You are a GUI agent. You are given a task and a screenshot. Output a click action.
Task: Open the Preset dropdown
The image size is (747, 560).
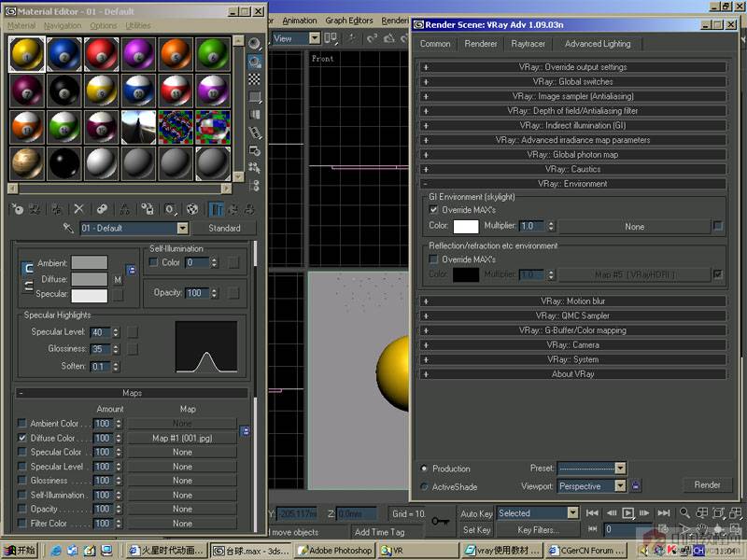(x=620, y=469)
